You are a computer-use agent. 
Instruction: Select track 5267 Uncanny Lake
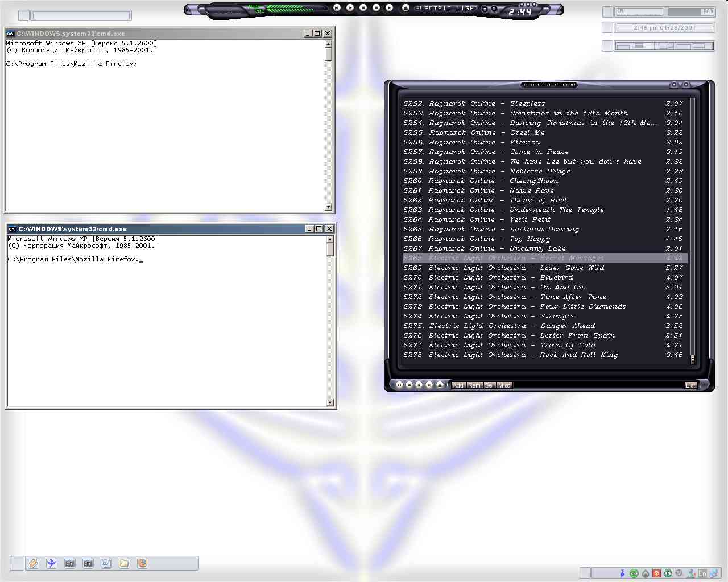click(x=544, y=248)
